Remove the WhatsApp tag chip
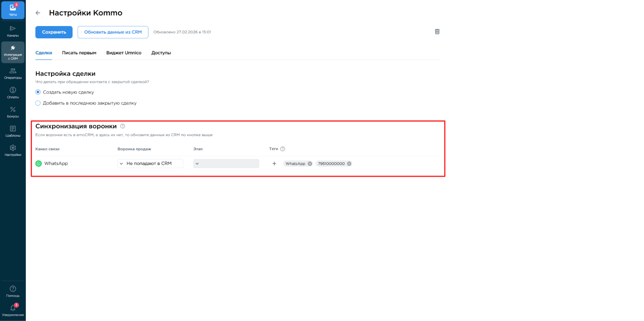 (310, 164)
